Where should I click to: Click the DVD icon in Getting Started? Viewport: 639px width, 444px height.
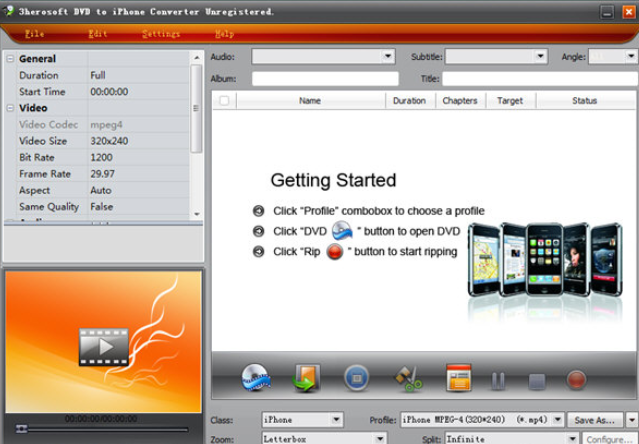point(342,231)
